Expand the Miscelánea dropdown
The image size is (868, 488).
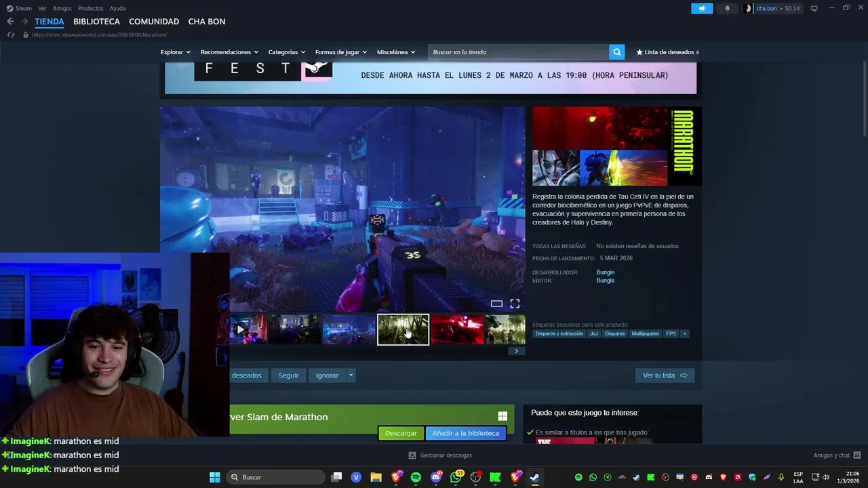(x=395, y=52)
